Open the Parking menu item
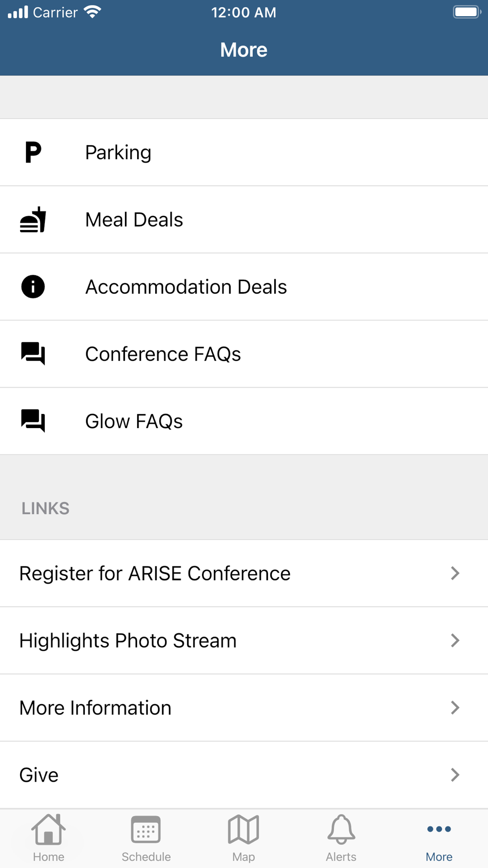This screenshot has width=488, height=868. click(118, 152)
